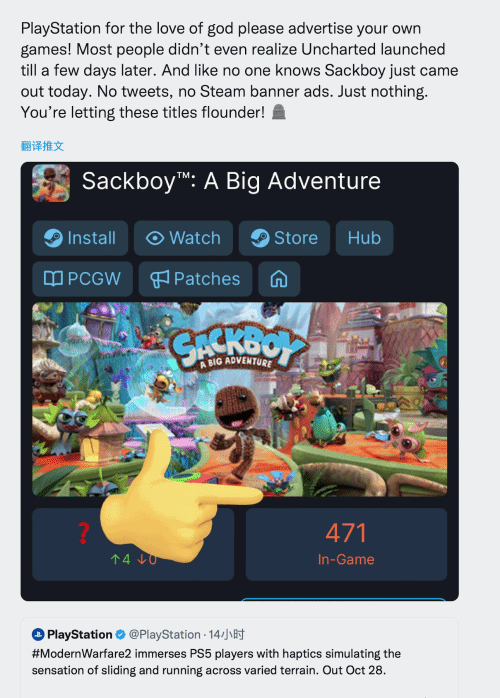Click the Install button label

[x=91, y=238]
